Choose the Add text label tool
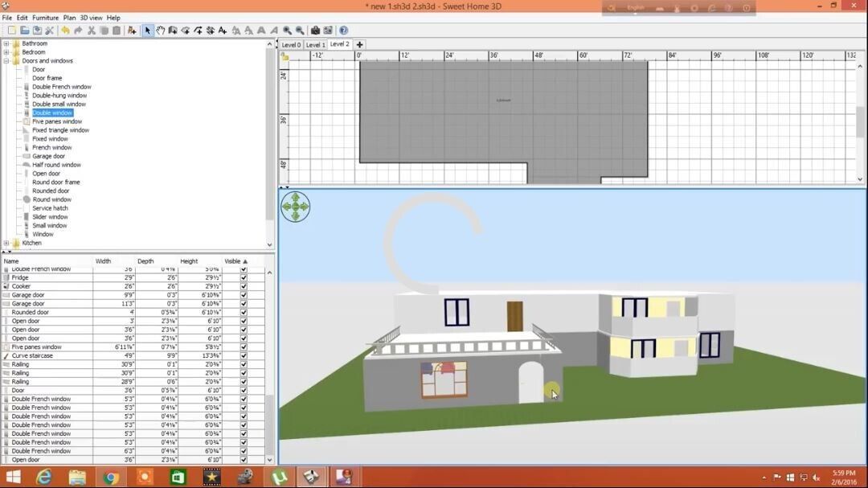The image size is (868, 488). (x=223, y=31)
